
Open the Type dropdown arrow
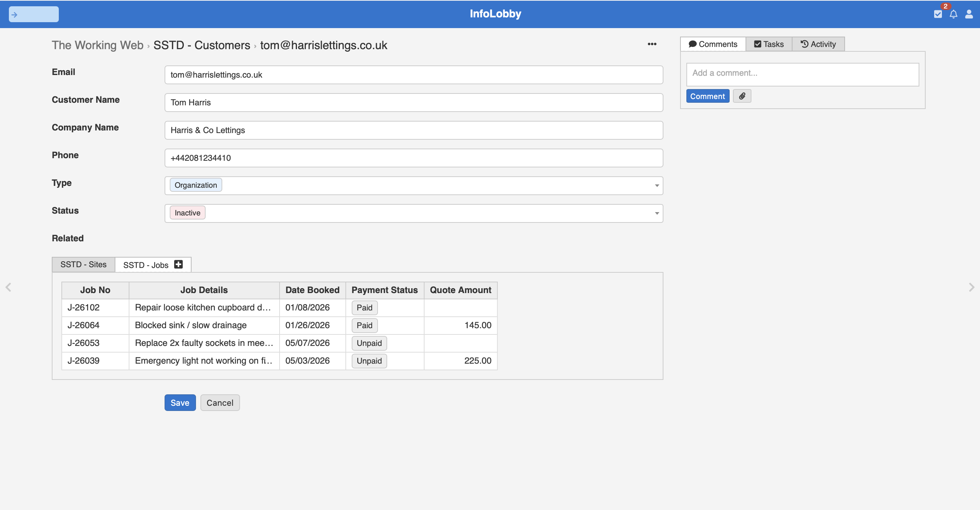click(x=657, y=186)
